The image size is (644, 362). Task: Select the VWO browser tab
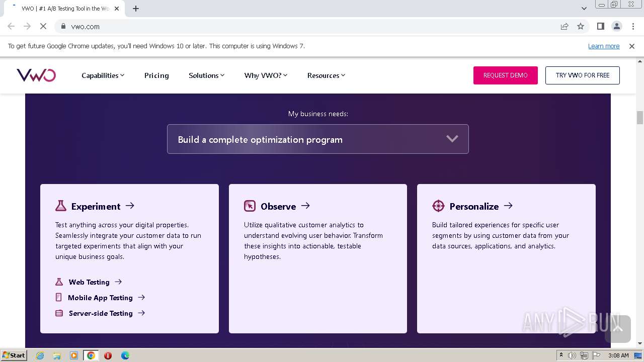(x=65, y=9)
